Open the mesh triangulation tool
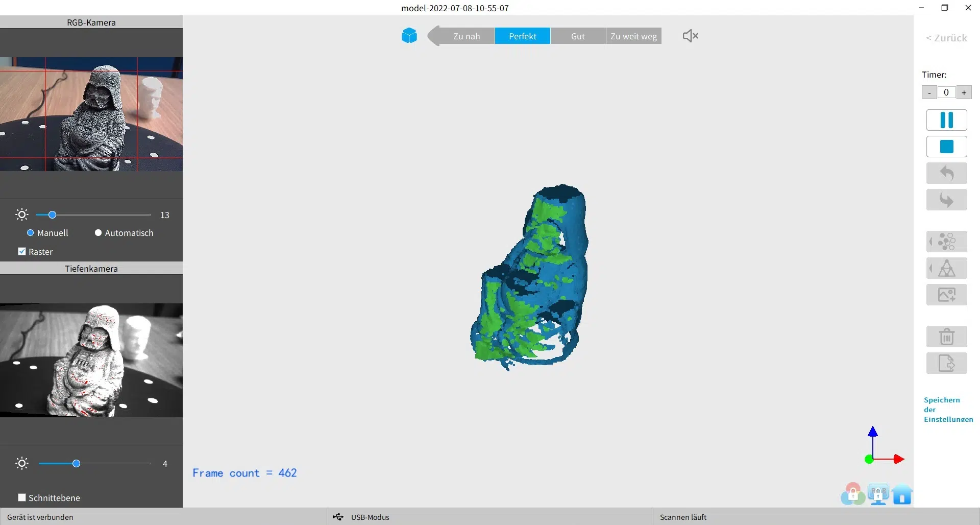 (x=946, y=268)
